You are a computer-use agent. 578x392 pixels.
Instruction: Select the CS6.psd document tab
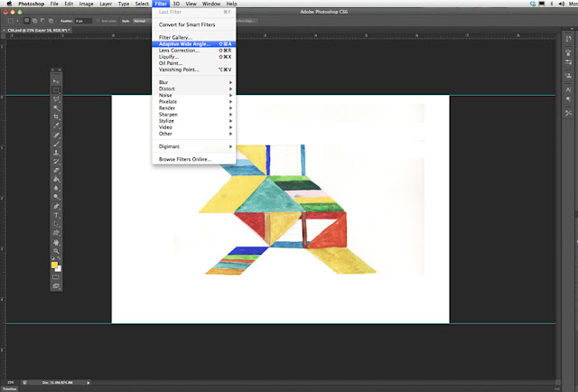click(37, 31)
